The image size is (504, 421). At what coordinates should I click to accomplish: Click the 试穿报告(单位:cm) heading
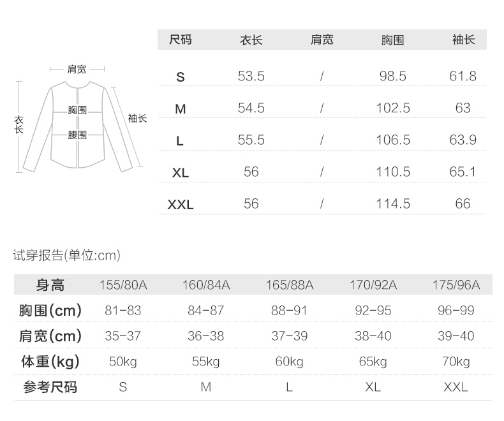[x=67, y=256]
